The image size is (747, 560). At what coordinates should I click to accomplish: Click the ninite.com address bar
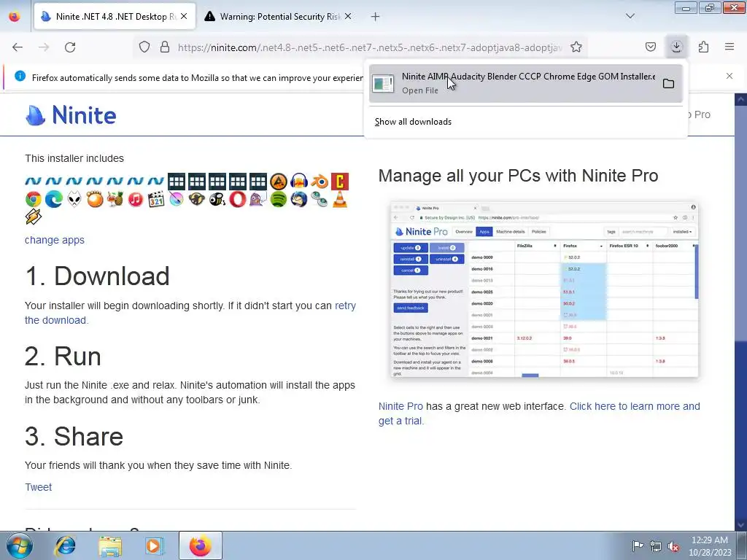point(369,47)
